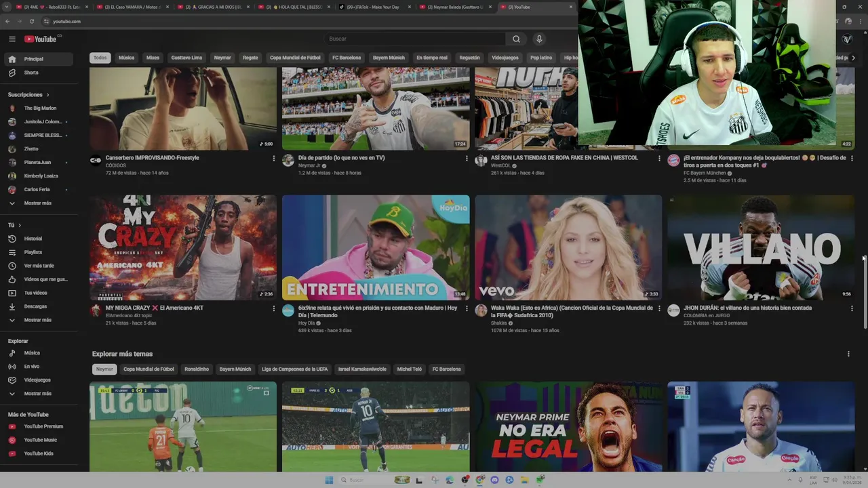Focus the Buscar search field

coord(414,39)
